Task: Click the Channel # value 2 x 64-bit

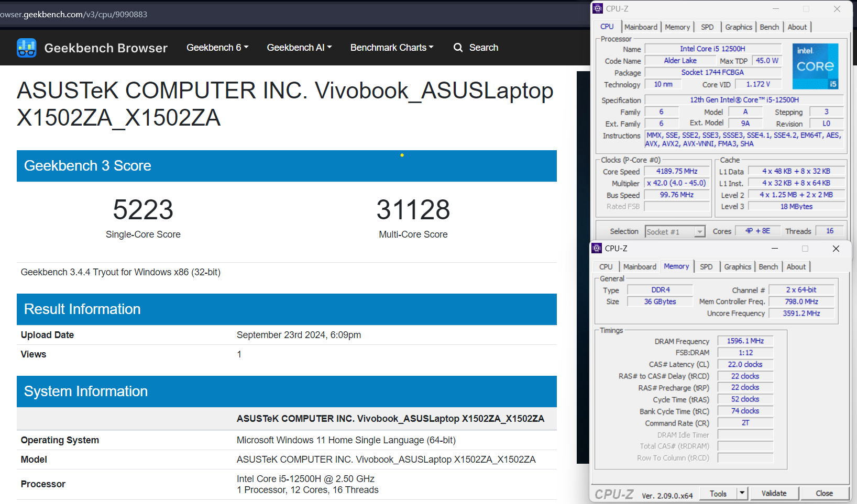Action: point(801,290)
